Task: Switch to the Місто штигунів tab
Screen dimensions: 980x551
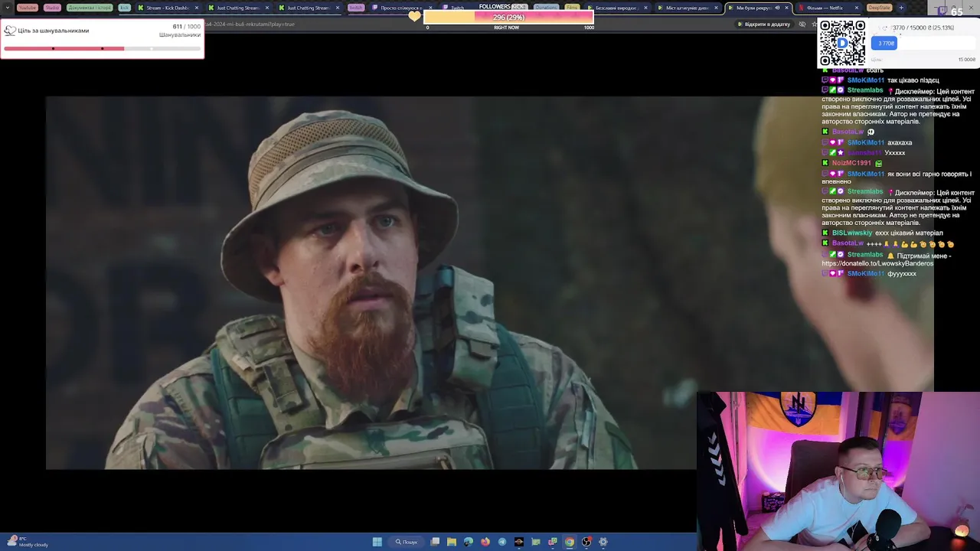Action: [x=688, y=8]
